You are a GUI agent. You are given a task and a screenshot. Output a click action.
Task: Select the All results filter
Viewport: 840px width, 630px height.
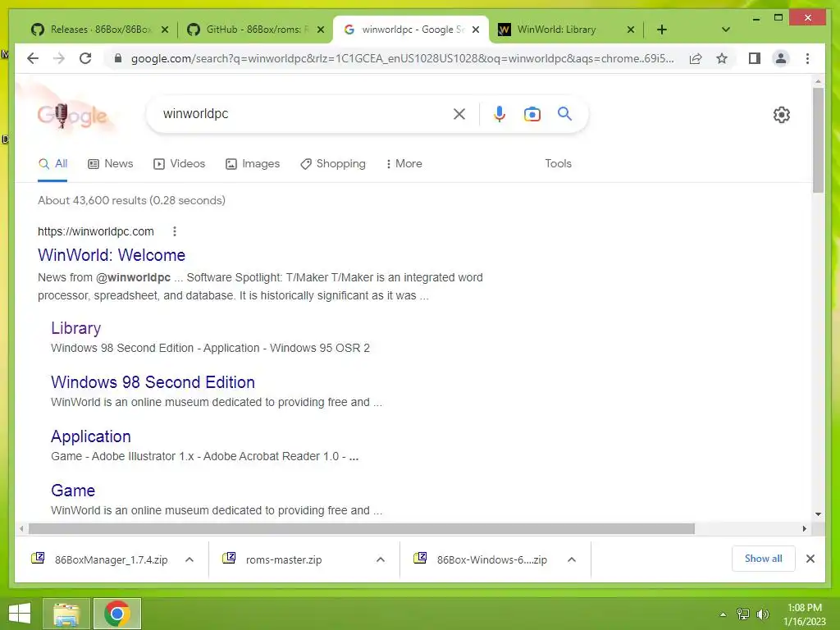coord(52,164)
